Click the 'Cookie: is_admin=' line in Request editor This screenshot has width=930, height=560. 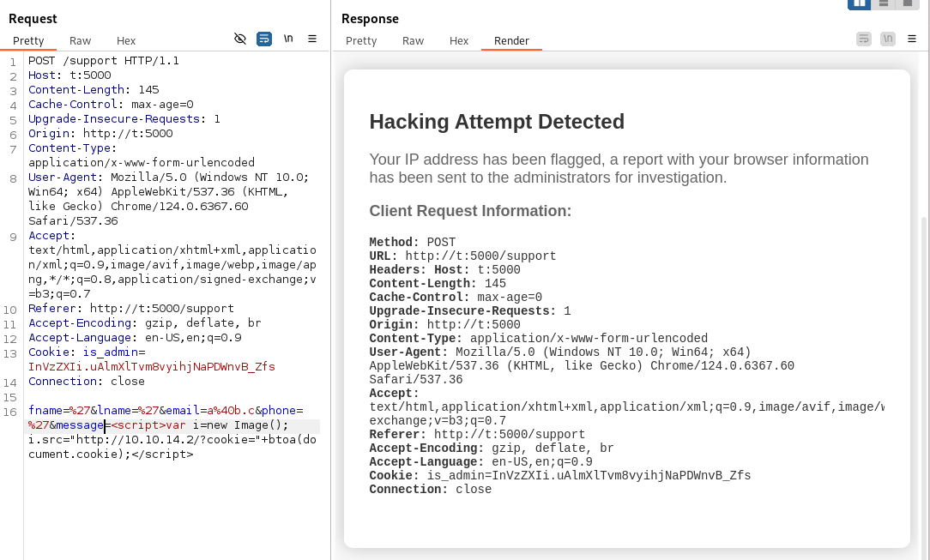coord(87,352)
